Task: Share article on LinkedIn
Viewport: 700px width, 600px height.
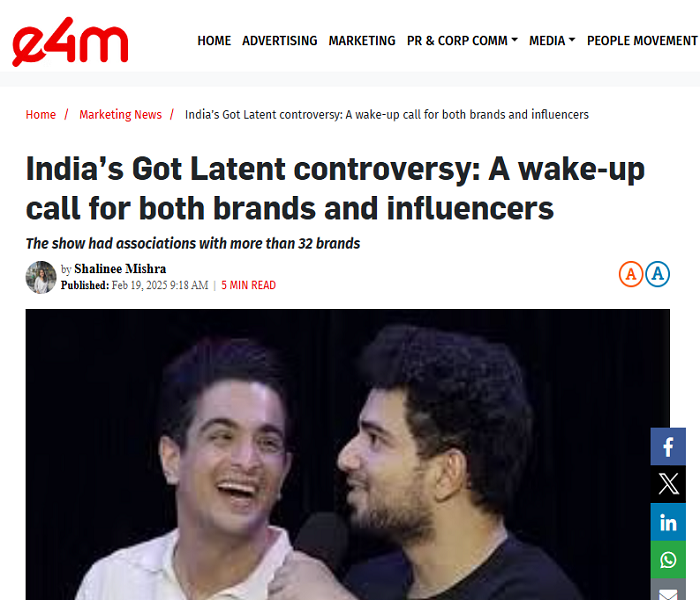Action: click(x=668, y=522)
